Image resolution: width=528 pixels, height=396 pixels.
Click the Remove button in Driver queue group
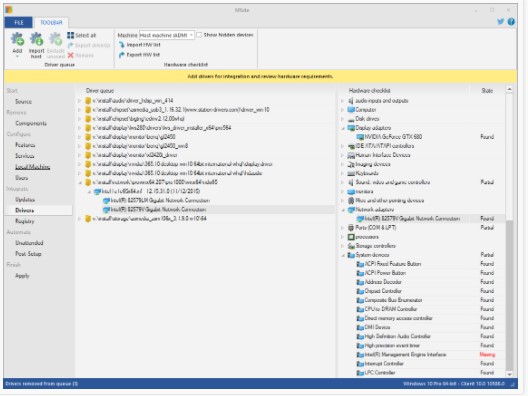tap(80, 55)
